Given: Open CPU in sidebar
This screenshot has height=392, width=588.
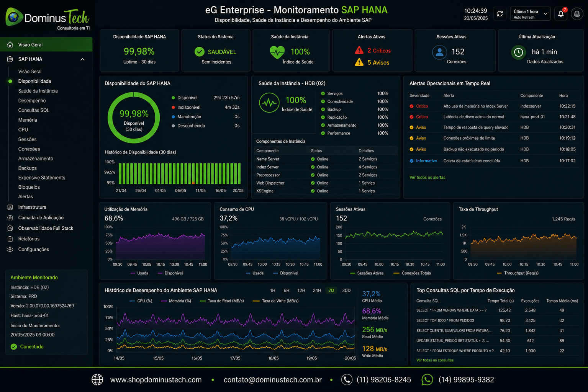Looking at the screenshot, I should pyautogui.click(x=23, y=130).
